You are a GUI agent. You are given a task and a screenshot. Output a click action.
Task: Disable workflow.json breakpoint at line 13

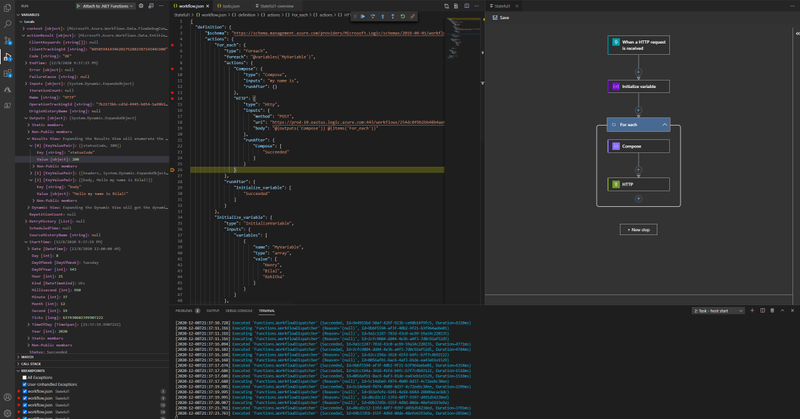[x=24, y=405]
